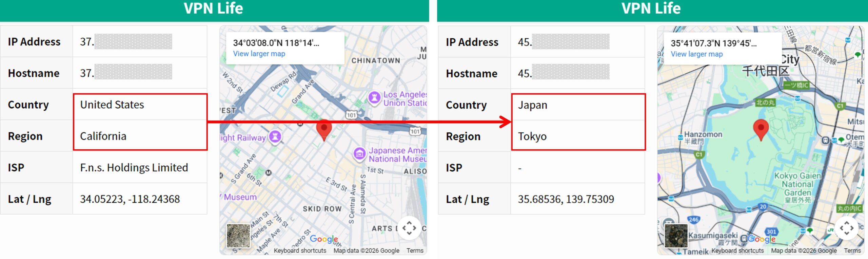
Task: Click the right VPN Life header title
Action: [x=651, y=8]
